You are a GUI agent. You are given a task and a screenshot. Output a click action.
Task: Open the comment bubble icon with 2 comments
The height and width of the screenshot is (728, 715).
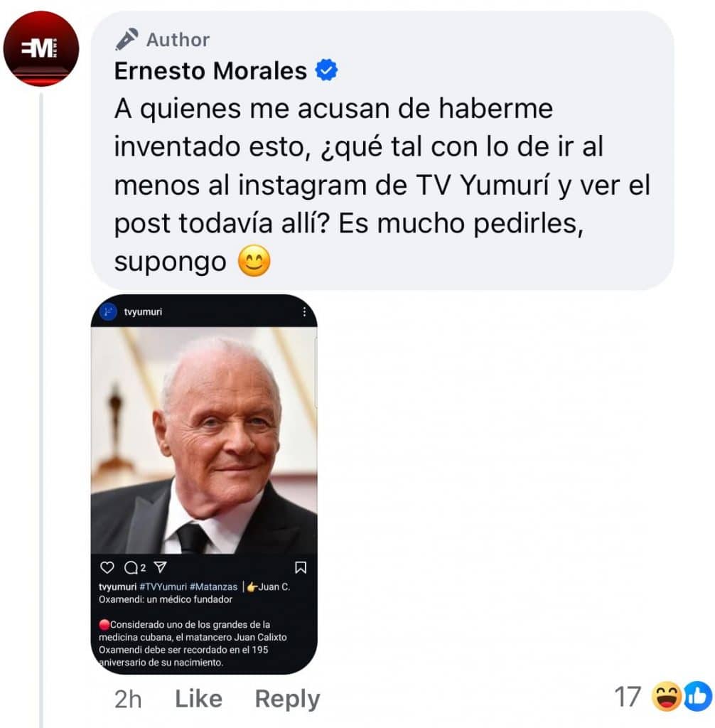pos(131,567)
